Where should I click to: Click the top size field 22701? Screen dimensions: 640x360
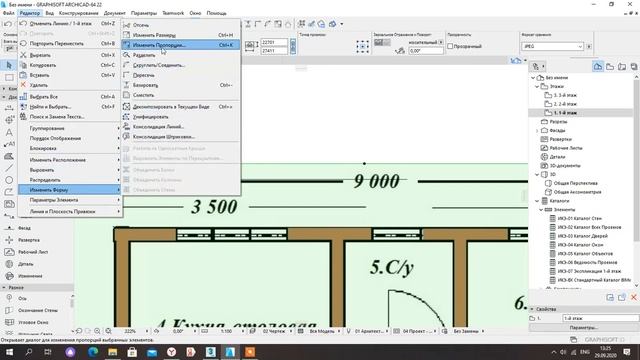point(274,42)
